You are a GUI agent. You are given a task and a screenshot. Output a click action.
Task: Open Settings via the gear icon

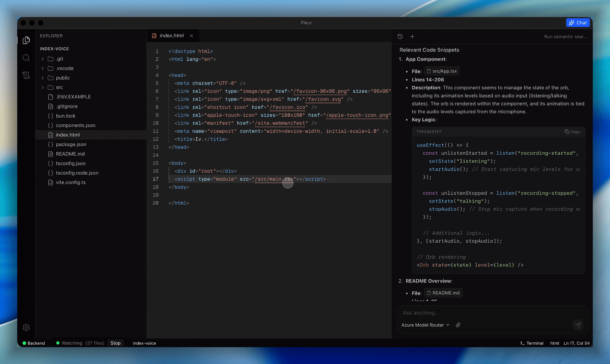click(x=26, y=327)
